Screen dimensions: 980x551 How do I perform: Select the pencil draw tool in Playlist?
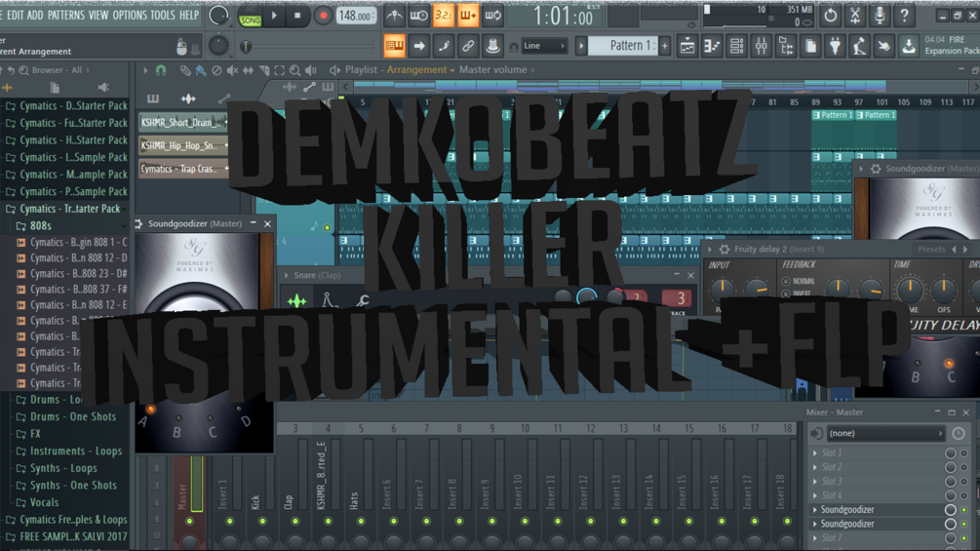pos(185,70)
